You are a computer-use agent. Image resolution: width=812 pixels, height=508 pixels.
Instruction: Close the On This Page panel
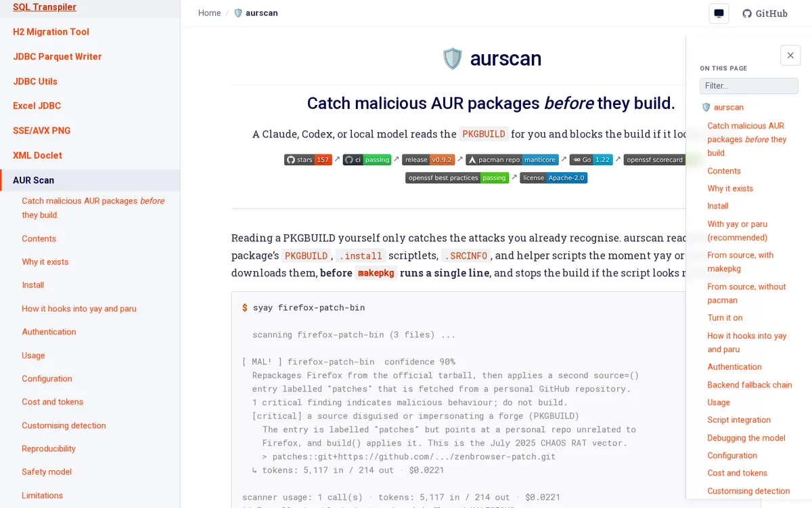[x=790, y=56]
